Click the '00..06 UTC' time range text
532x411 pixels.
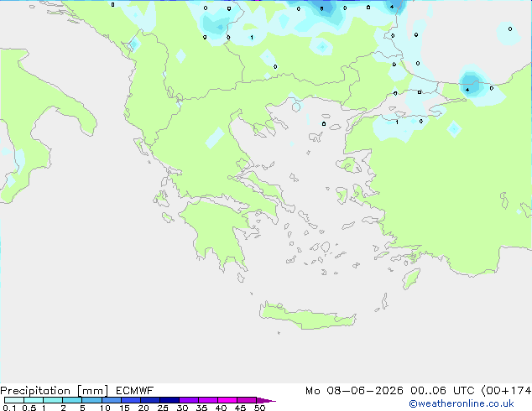tap(444, 391)
